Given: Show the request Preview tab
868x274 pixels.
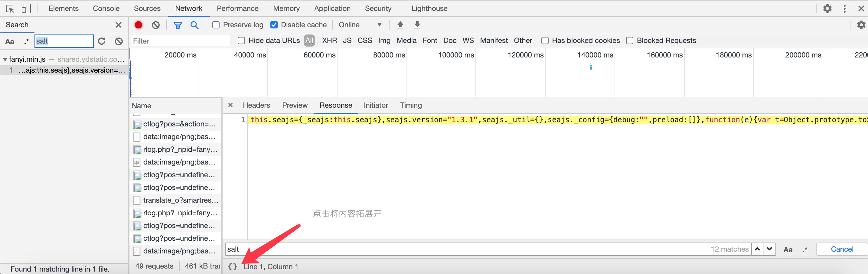Looking at the screenshot, I should 295,105.
